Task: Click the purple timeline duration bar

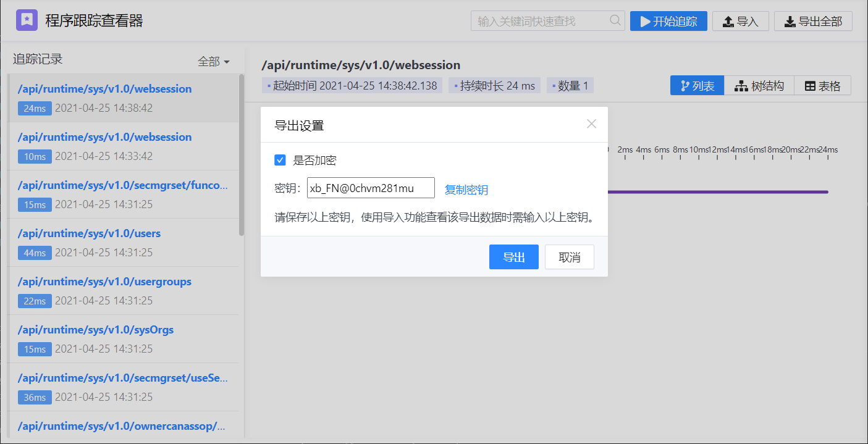Action: pos(718,192)
